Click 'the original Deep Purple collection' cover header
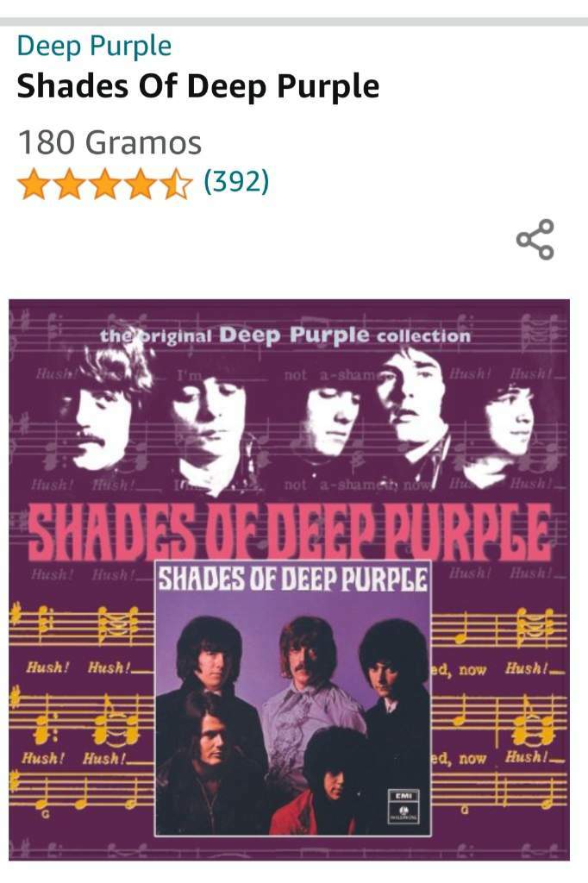Viewport: 588px width, 883px height. click(x=285, y=335)
